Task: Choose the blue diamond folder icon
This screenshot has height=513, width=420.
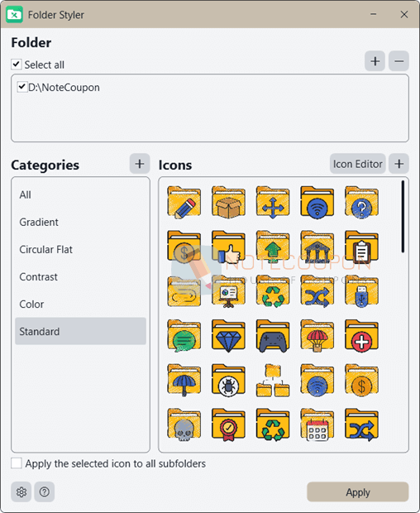Action: coord(228,336)
